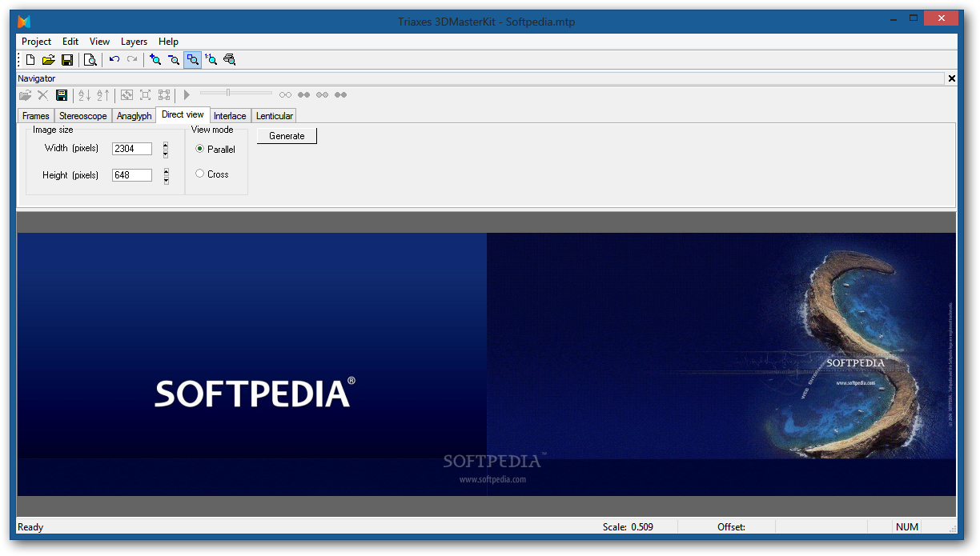The image size is (980, 556).
Task: Play the frame animation
Action: [x=187, y=95]
